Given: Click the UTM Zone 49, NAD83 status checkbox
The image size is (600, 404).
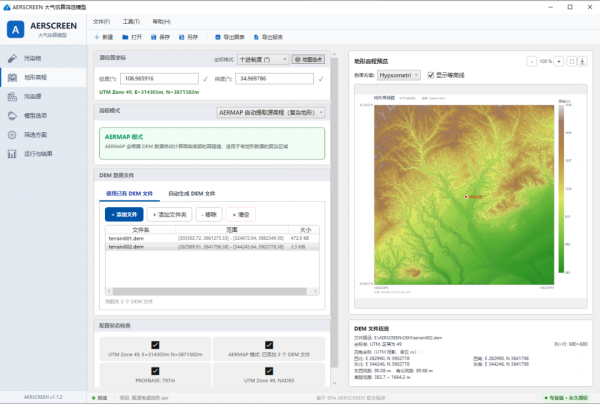Looking at the screenshot, I should coord(269,371).
